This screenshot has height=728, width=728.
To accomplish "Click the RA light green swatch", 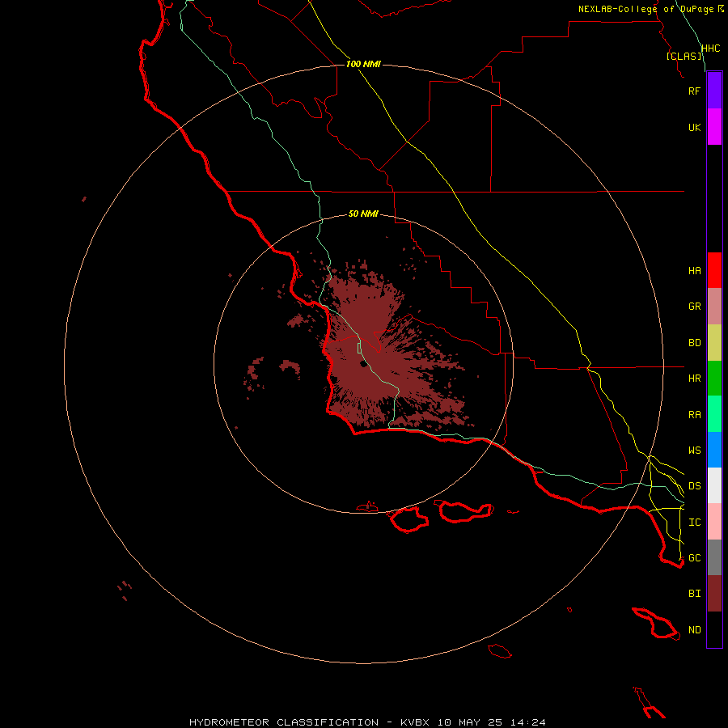I will [x=714, y=414].
